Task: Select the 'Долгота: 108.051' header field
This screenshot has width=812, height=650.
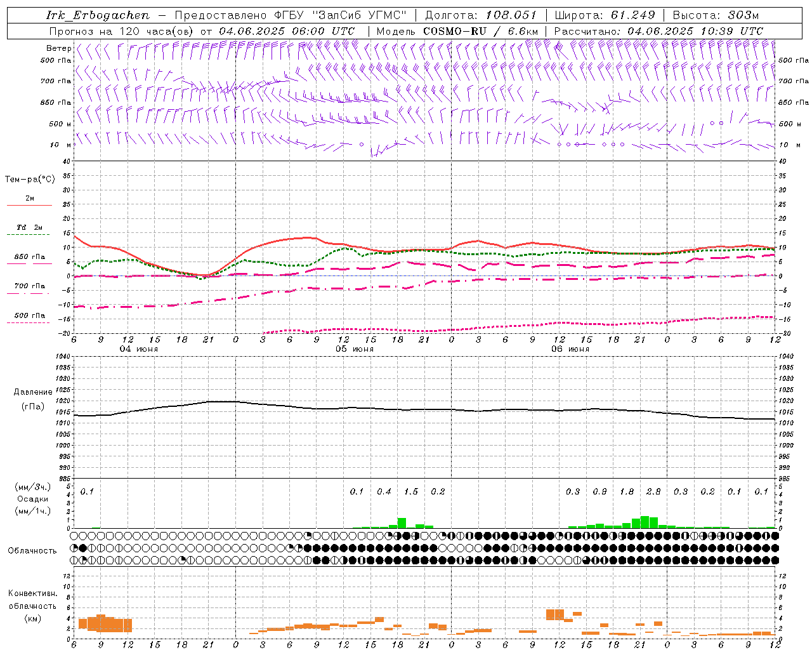Action: tap(480, 15)
